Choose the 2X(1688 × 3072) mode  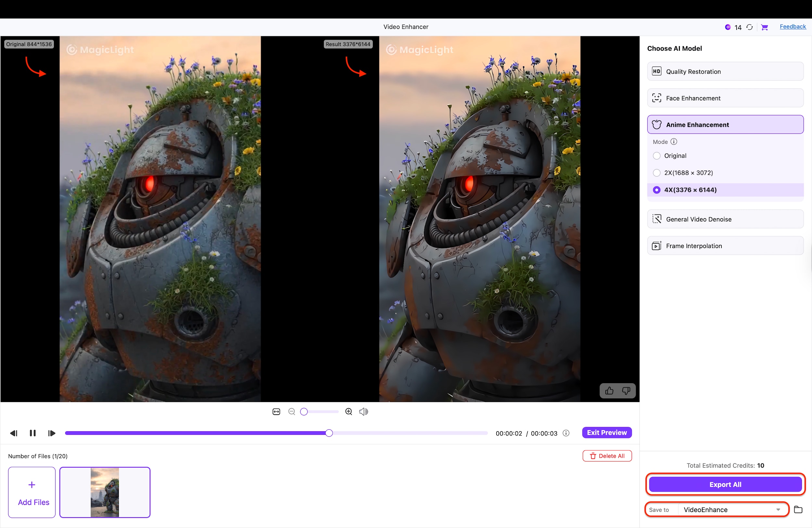coord(656,173)
